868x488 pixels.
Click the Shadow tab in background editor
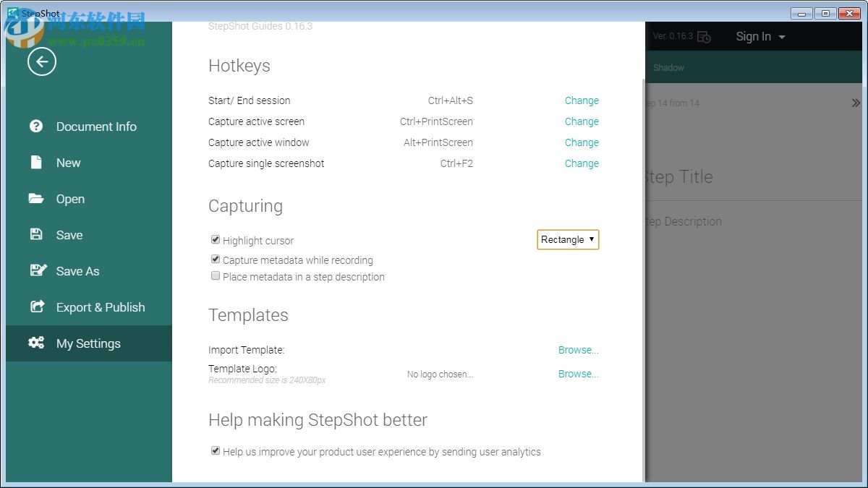668,68
